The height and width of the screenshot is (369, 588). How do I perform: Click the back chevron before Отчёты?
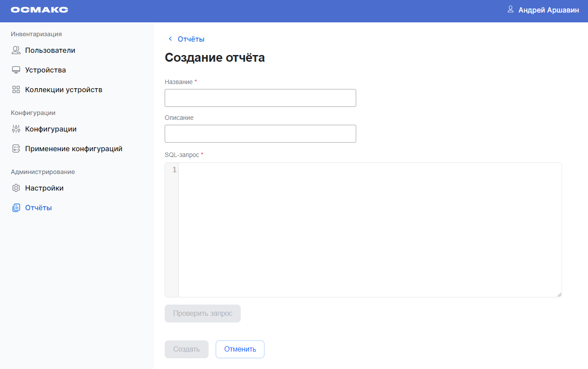point(170,39)
